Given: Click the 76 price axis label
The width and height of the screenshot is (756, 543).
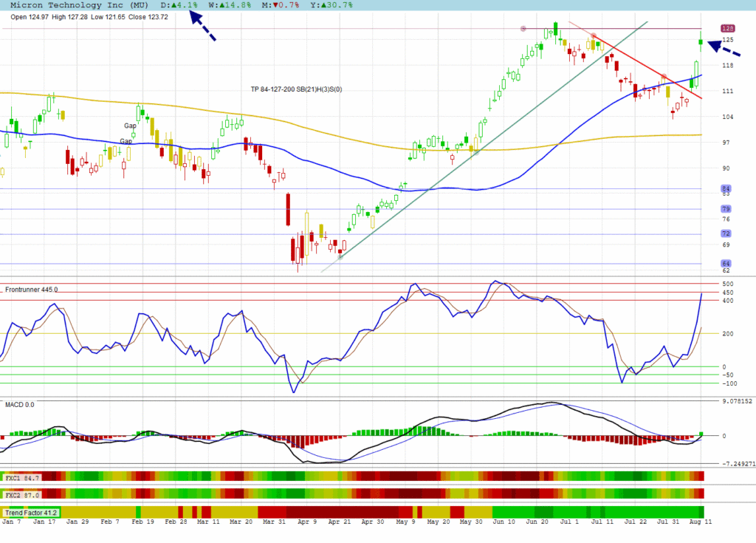Looking at the screenshot, I should [726, 219].
